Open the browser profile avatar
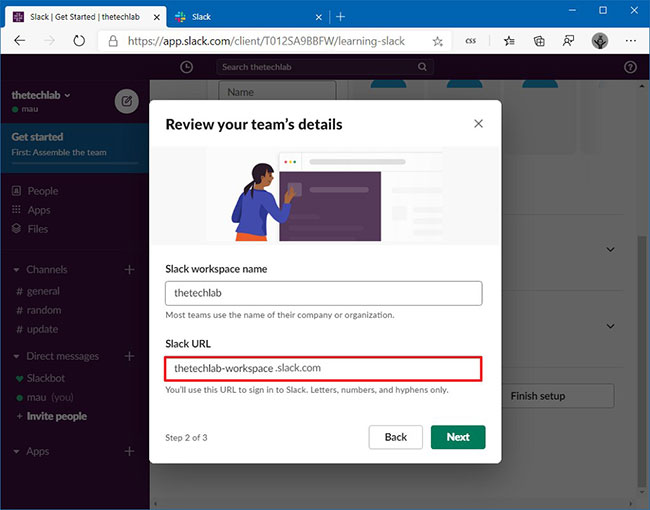The width and height of the screenshot is (650, 510). pyautogui.click(x=599, y=41)
